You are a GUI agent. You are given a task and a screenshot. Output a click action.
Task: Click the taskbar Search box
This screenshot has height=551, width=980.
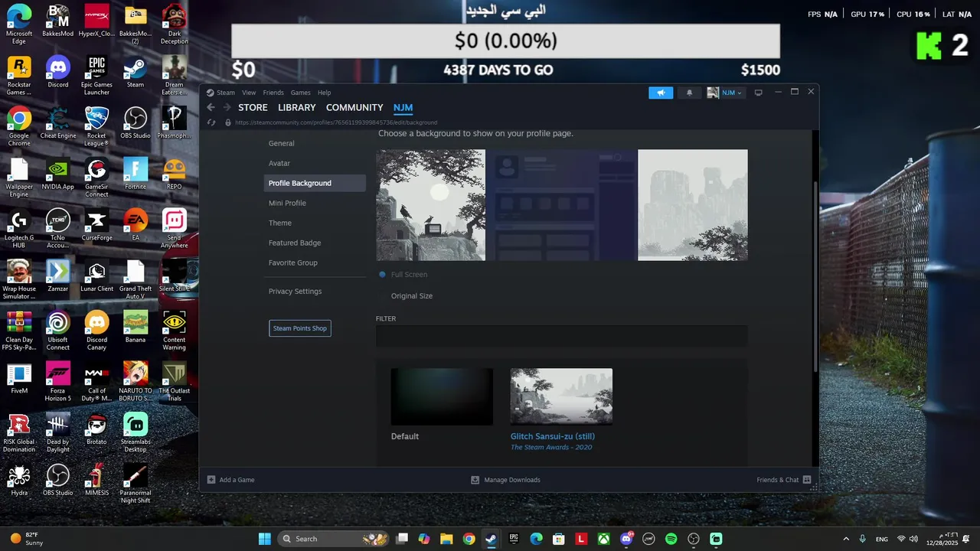pyautogui.click(x=333, y=539)
